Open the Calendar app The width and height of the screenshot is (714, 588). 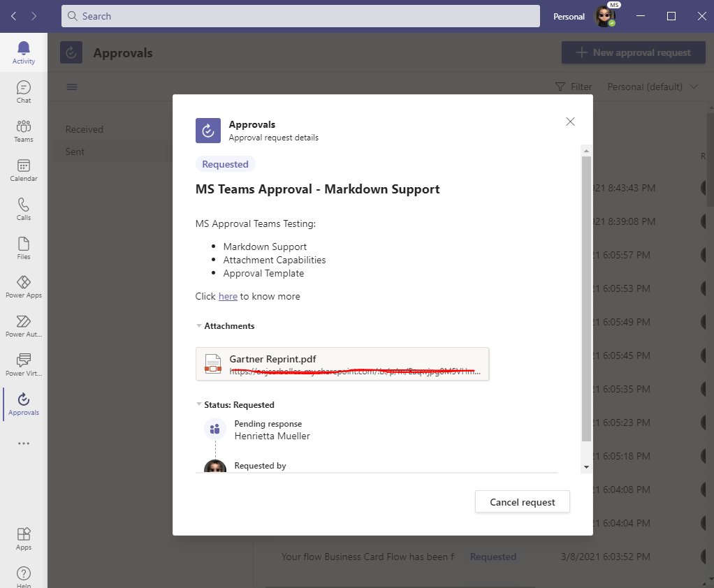tap(24, 170)
